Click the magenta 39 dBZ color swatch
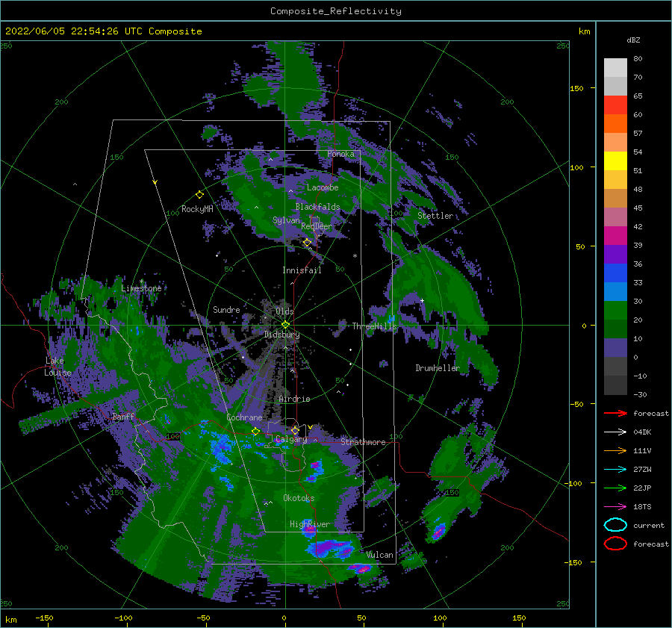Viewport: 672px width, 628px height. click(x=615, y=236)
